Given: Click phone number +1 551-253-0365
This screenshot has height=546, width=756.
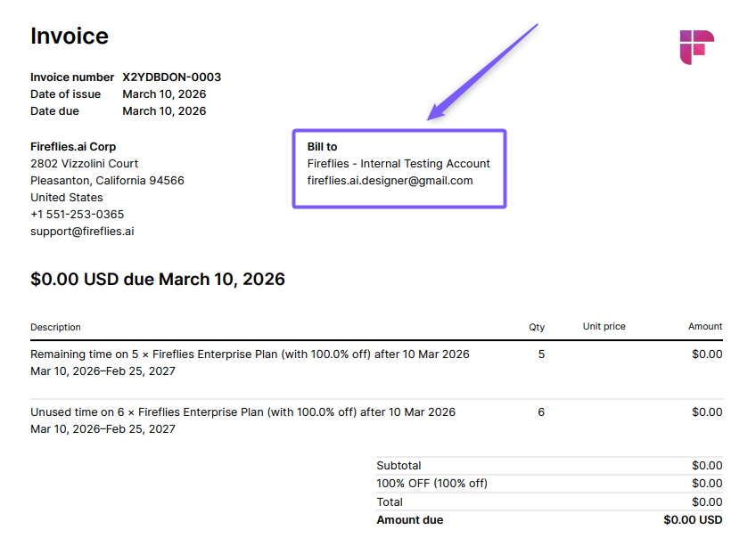Looking at the screenshot, I should tap(78, 214).
